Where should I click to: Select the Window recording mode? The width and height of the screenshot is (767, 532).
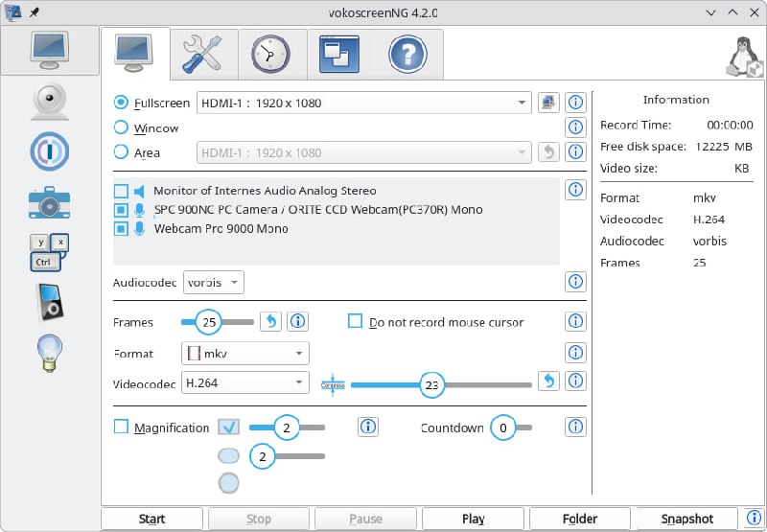coord(121,127)
